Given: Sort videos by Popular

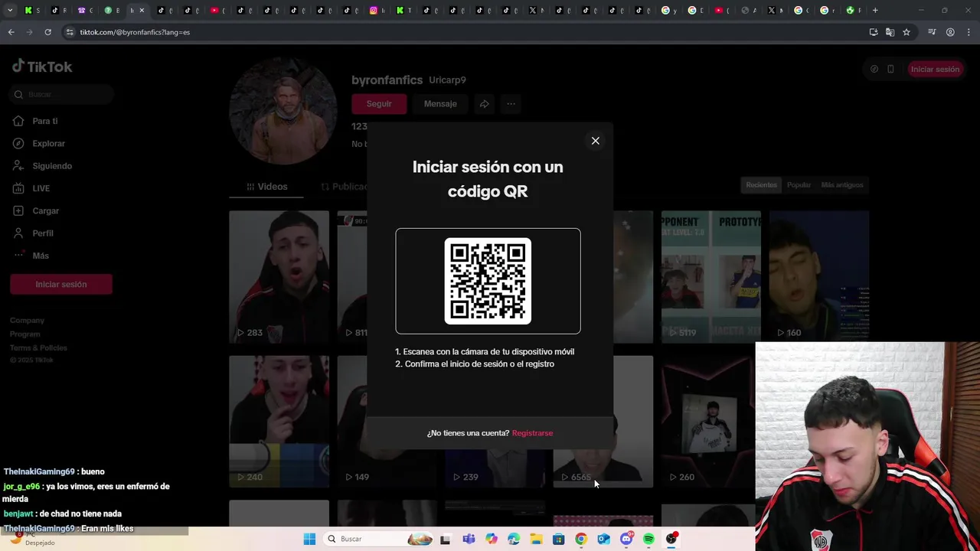Looking at the screenshot, I should pyautogui.click(x=799, y=185).
